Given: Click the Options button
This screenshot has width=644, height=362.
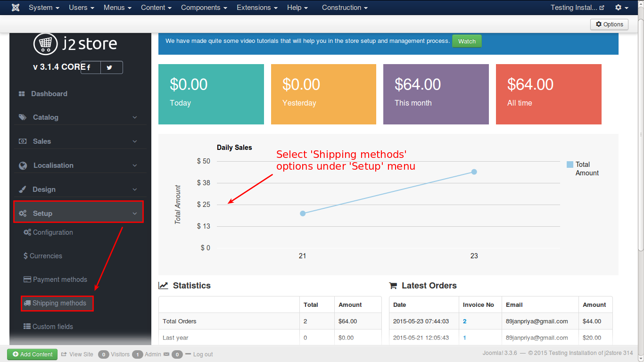Looking at the screenshot, I should 609,25.
